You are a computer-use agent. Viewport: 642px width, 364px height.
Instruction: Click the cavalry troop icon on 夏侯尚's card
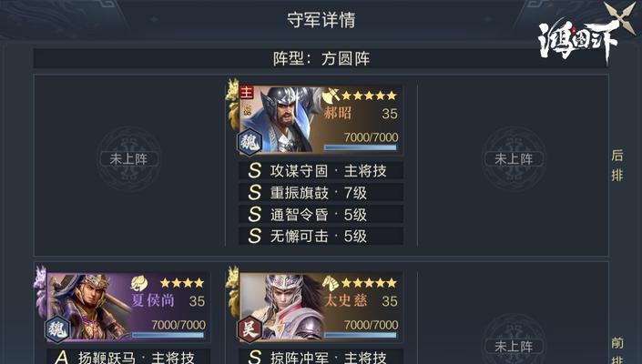(x=139, y=283)
